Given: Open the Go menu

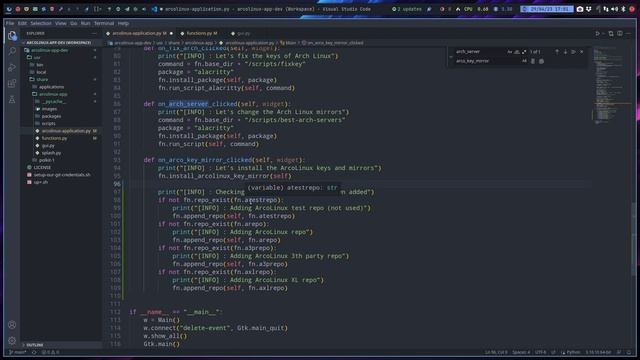Looking at the screenshot, I should coord(73,23).
